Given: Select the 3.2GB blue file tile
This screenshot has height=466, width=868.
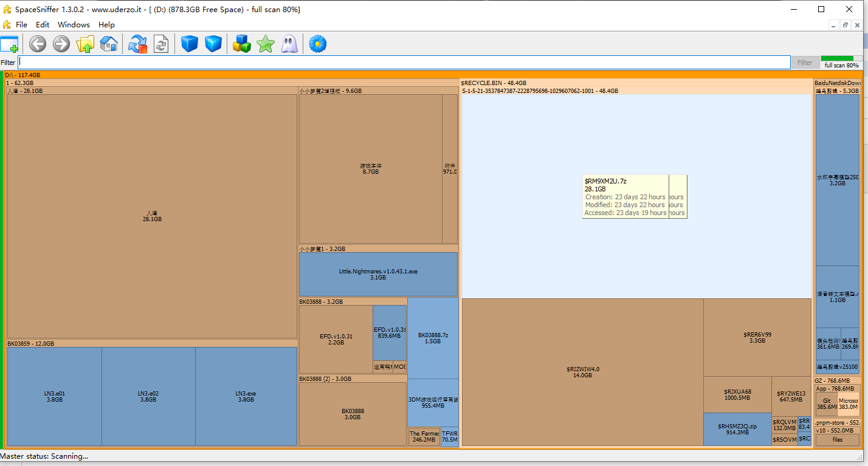Looking at the screenshot, I should pyautogui.click(x=837, y=180).
